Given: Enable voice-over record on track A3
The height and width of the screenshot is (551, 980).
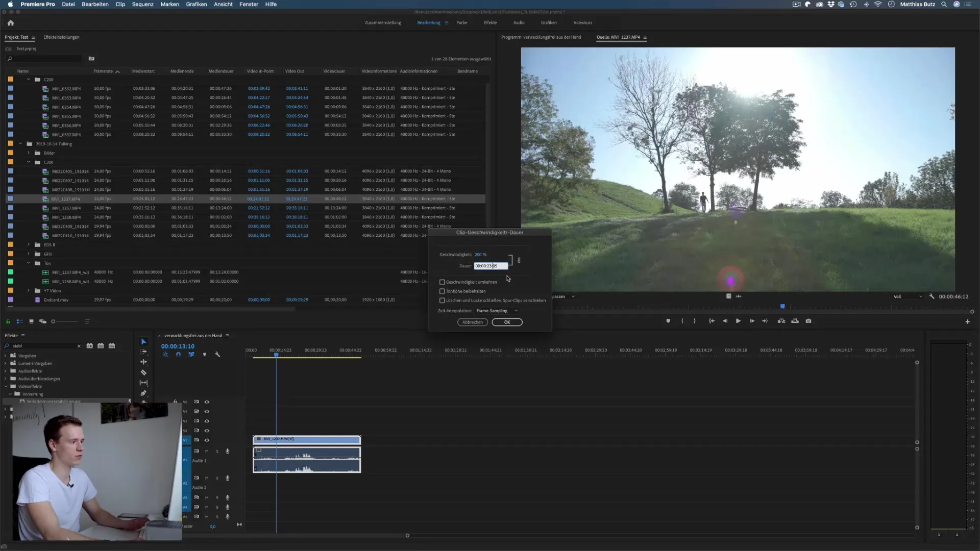Looking at the screenshot, I should coord(228,497).
